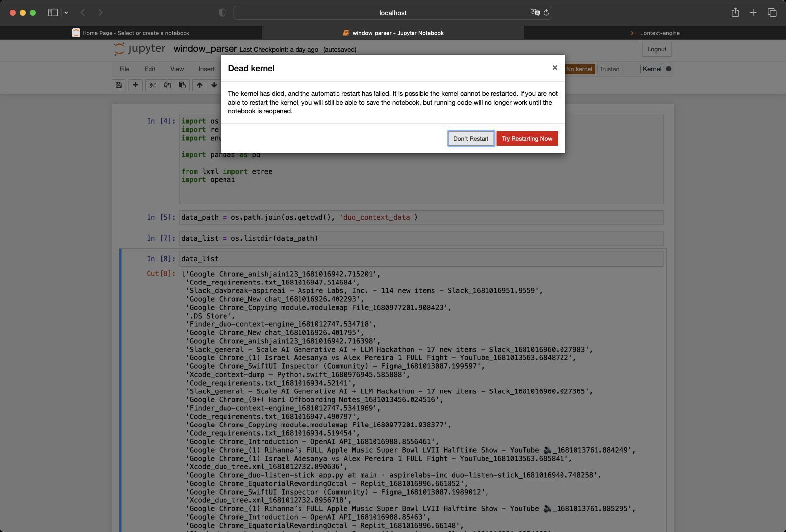Click the 'Xcode_duo_tree.xml_1681012732.890636' output line
Image resolution: width=786 pixels, height=532 pixels.
tap(266, 467)
